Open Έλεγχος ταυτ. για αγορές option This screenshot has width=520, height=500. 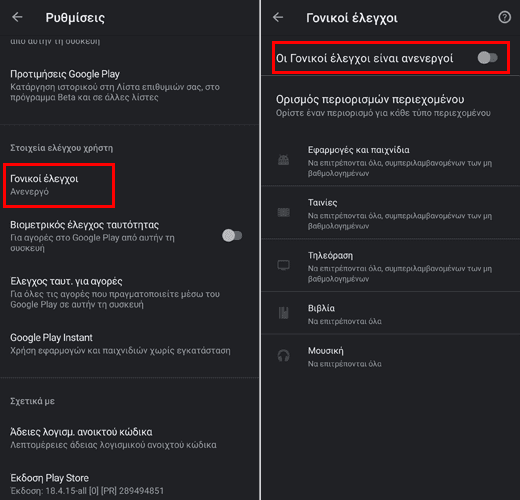[x=129, y=293]
